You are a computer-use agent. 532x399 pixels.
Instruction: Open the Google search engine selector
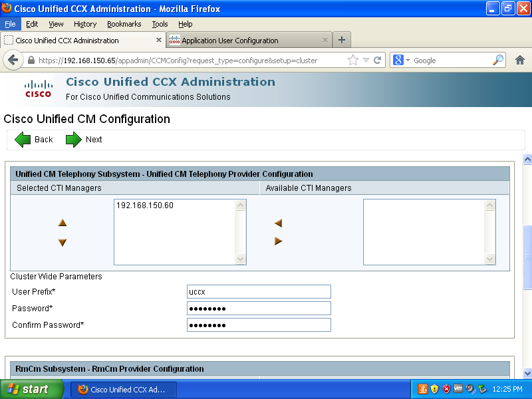[401, 61]
